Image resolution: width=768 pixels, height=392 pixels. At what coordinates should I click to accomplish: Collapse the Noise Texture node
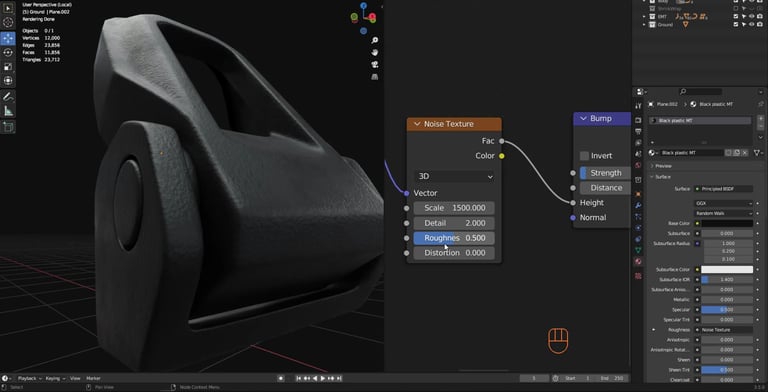417,124
